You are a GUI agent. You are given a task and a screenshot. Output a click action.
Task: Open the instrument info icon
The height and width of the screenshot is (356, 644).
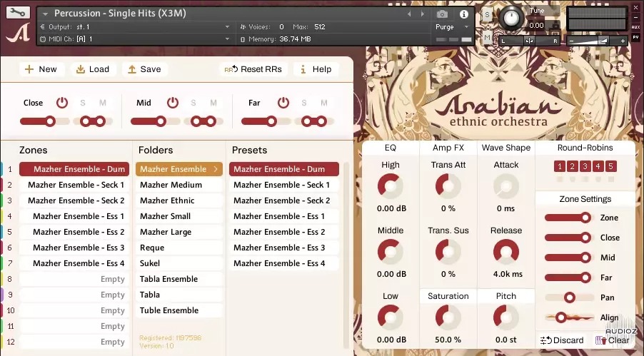click(464, 14)
